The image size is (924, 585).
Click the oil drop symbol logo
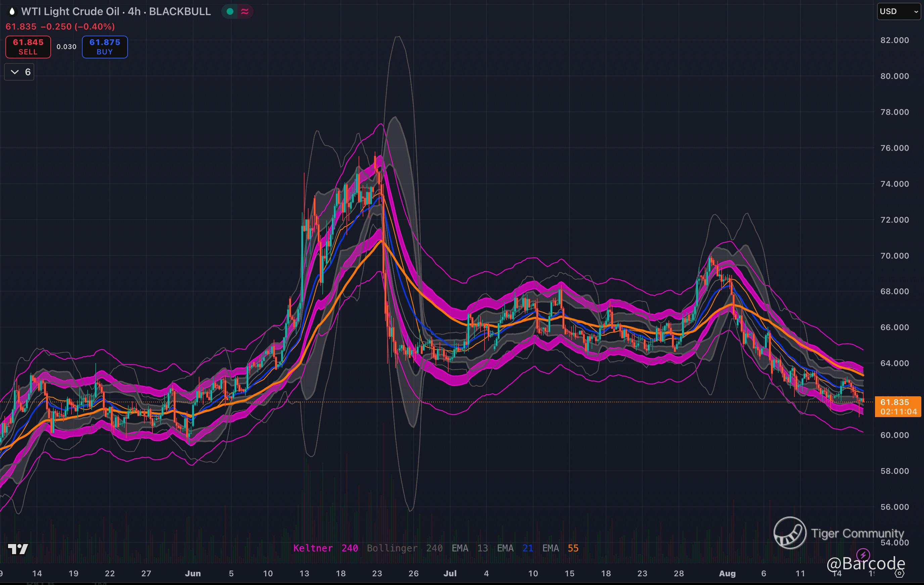pos(12,11)
